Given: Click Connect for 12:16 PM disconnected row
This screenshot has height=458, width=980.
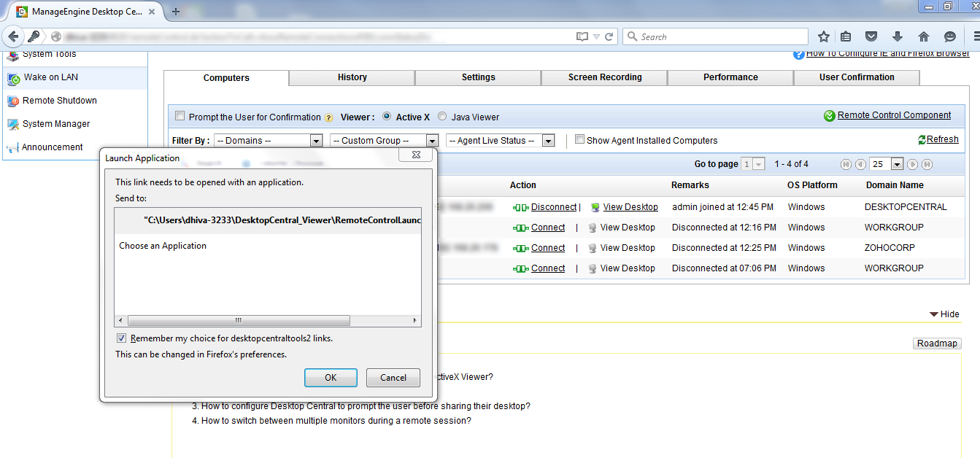Looking at the screenshot, I should pyautogui.click(x=548, y=228).
